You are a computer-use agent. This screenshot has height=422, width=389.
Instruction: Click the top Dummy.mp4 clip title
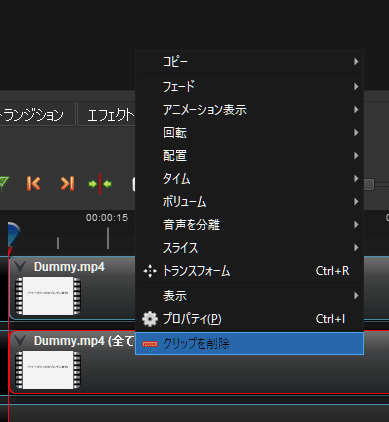click(x=69, y=267)
